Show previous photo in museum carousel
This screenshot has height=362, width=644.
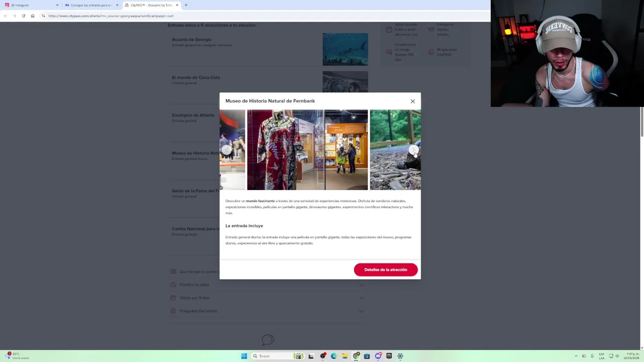point(227,150)
